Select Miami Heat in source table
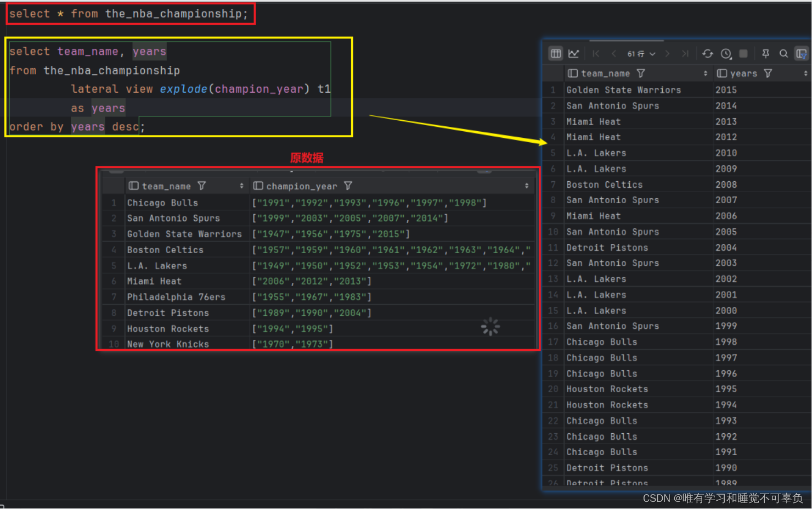Screen dimensions: 812x509 click(x=154, y=281)
